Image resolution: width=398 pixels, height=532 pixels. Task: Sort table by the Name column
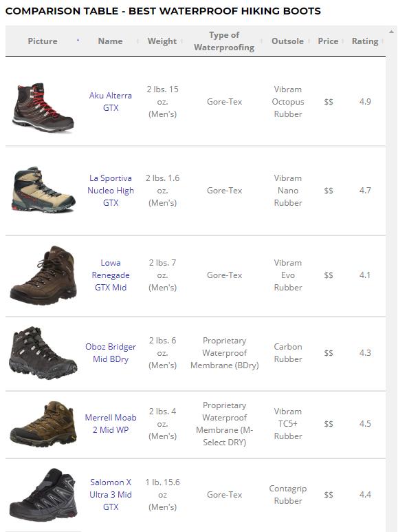[x=111, y=41]
